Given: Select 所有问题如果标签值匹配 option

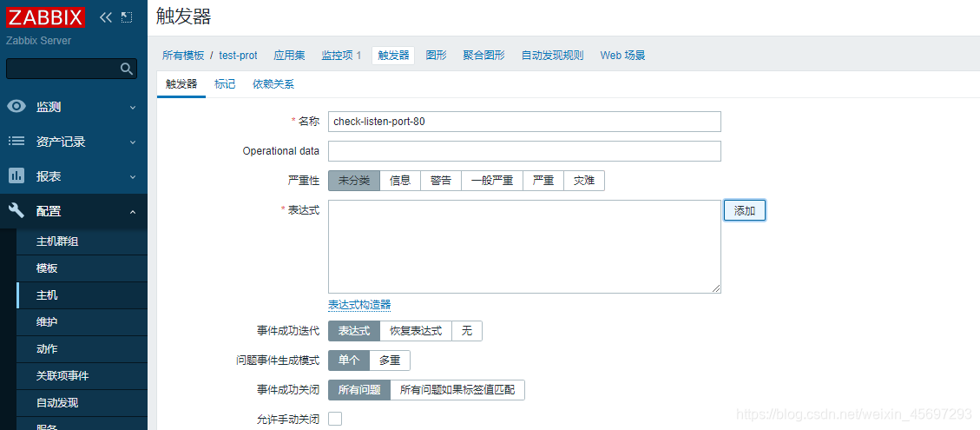Looking at the screenshot, I should coord(457,390).
